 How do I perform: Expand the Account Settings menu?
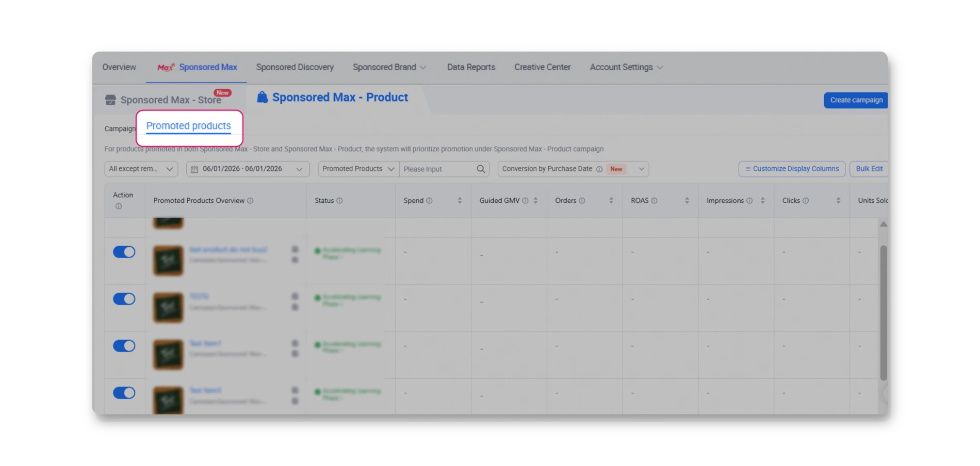point(626,67)
